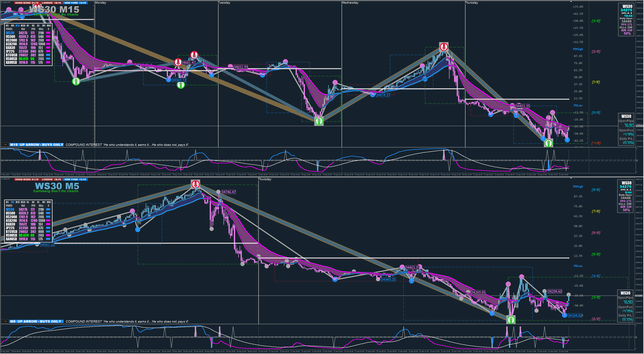Click the green up arrow at the M5 chart low
Screen dimensions: 644x354
(511, 319)
